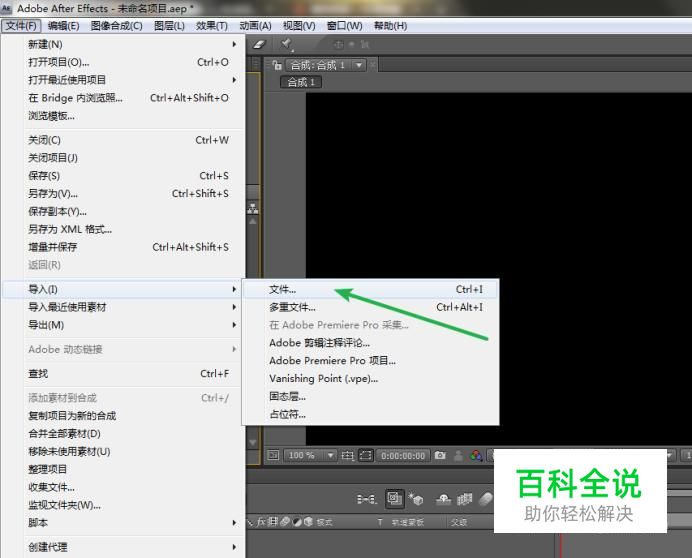Click the red current time indicator line

tap(561, 546)
